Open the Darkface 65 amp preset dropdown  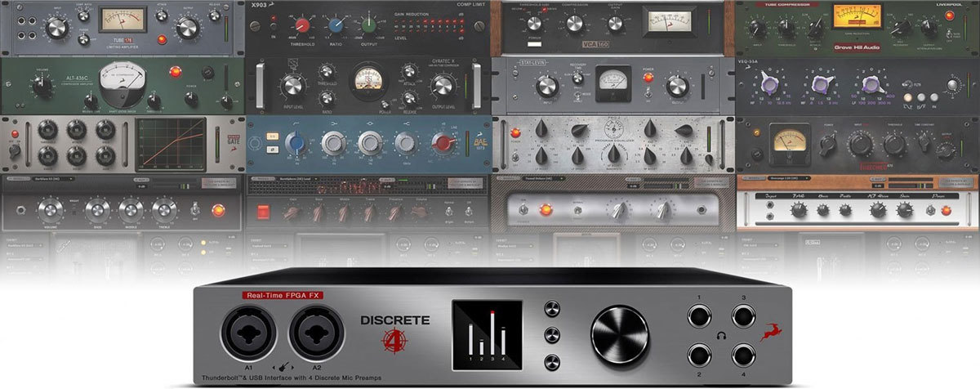(53, 177)
